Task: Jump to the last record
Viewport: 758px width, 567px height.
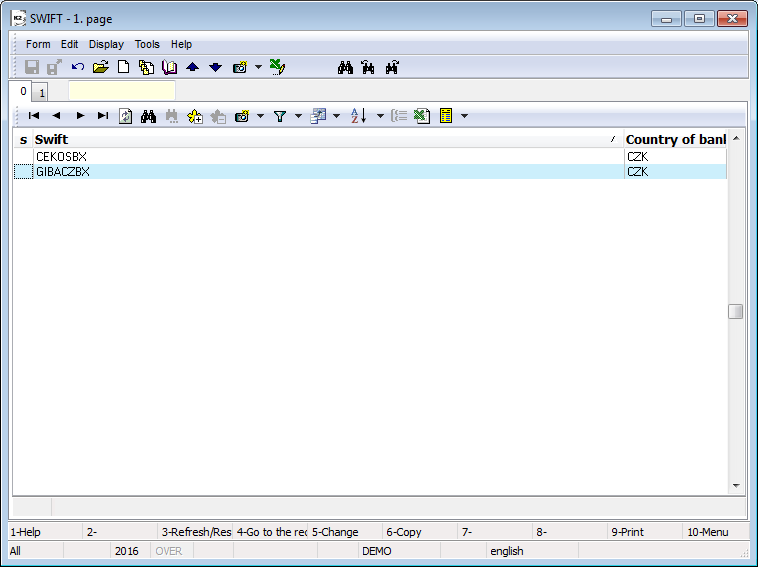Action: click(102, 116)
